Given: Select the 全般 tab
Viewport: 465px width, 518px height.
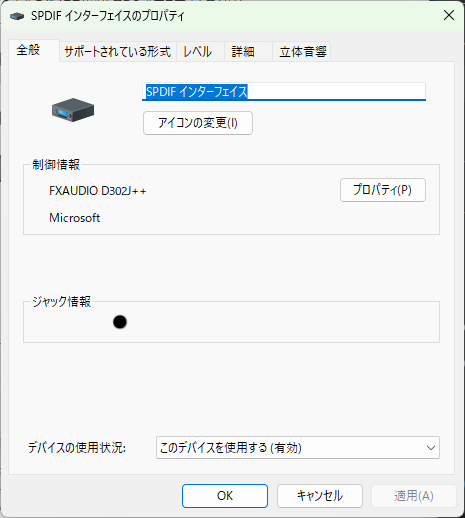Looking at the screenshot, I should (x=29, y=50).
